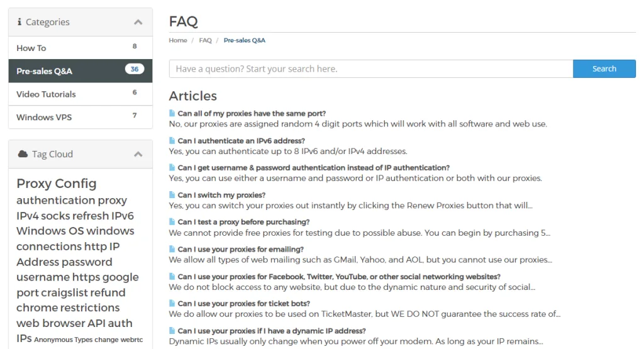
Task: Focus the question search field
Action: (371, 69)
